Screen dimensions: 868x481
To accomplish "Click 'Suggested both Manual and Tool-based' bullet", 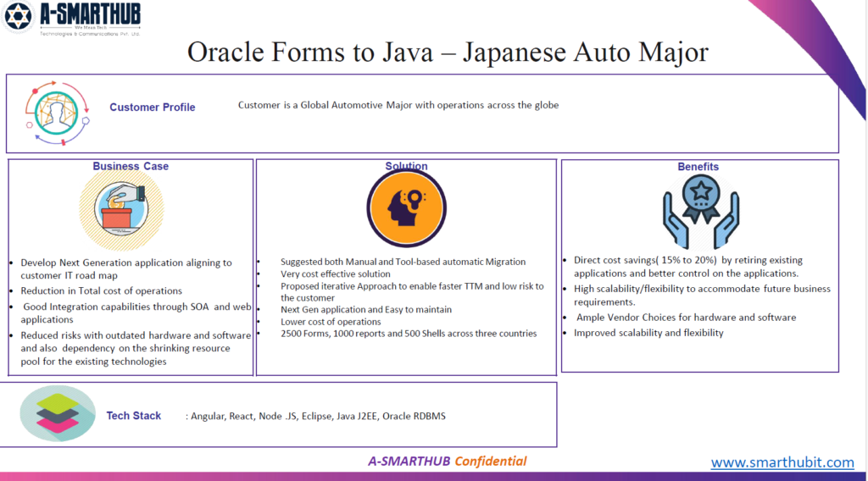I will (403, 262).
